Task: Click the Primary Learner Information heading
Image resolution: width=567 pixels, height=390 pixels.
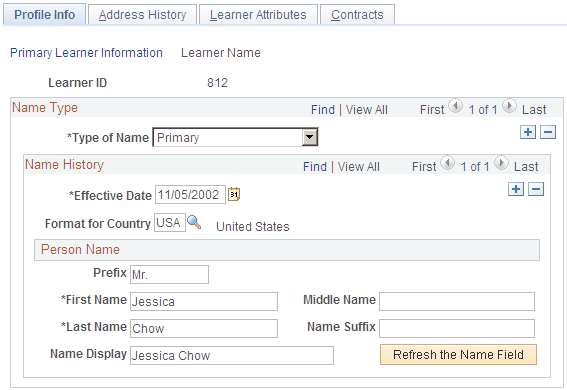Action: tap(86, 53)
